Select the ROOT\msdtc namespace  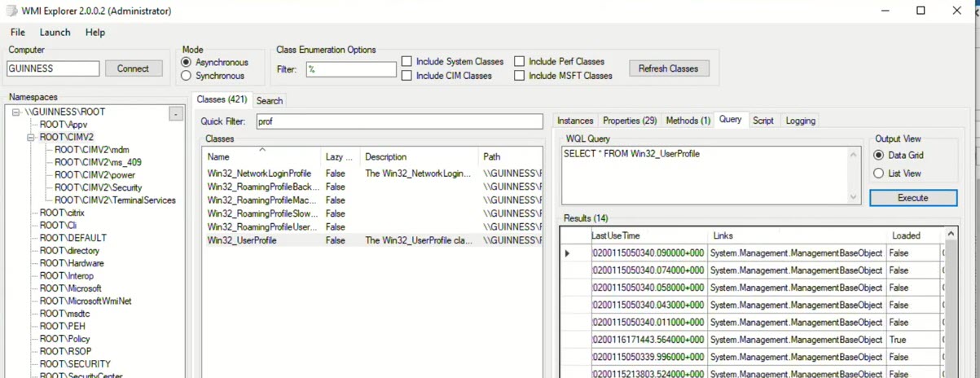[x=65, y=314]
